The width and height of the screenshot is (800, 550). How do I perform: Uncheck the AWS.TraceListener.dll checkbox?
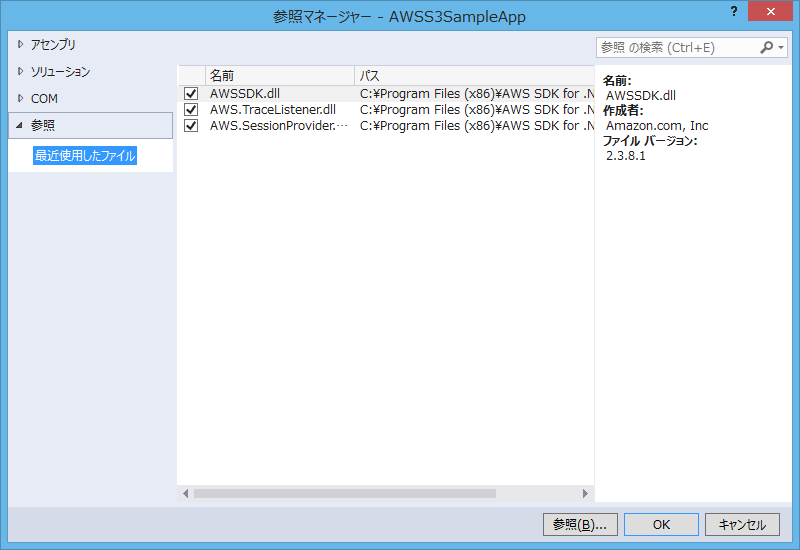click(191, 109)
